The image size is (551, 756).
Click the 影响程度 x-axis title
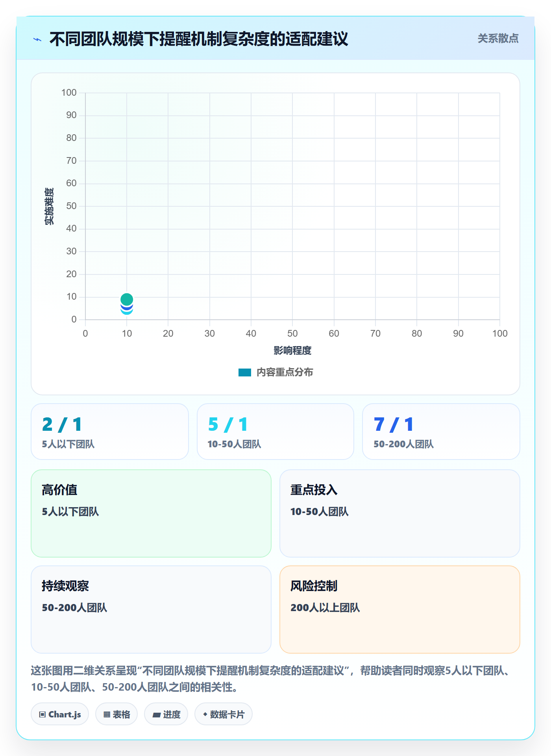(292, 350)
